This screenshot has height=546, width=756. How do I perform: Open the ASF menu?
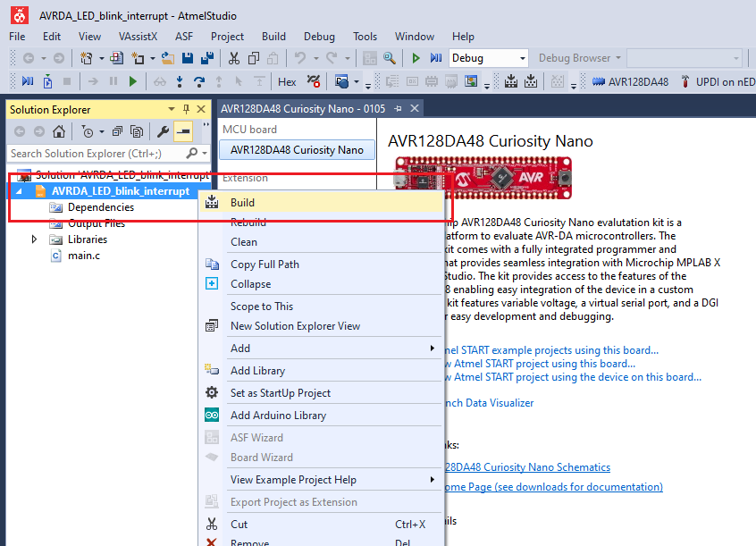184,37
